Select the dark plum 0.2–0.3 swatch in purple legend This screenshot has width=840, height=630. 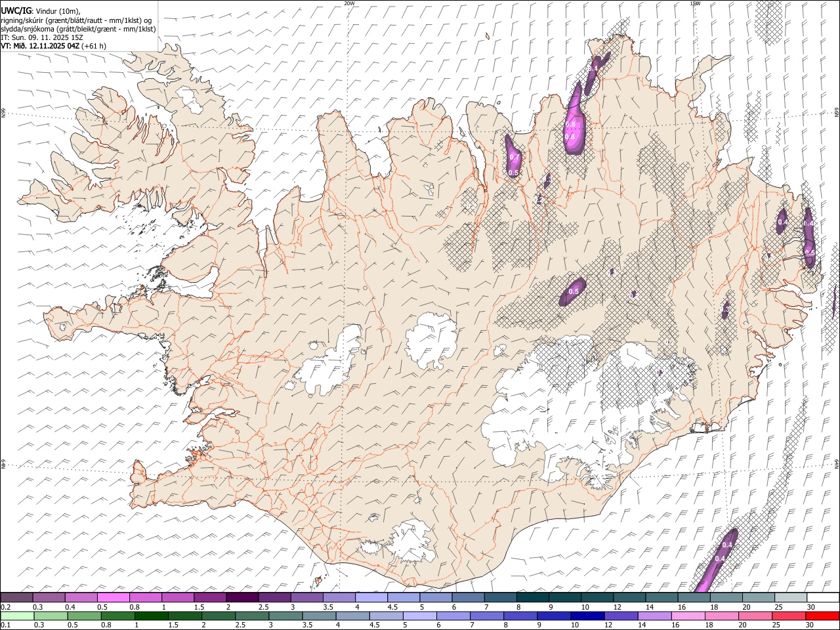coord(17,597)
